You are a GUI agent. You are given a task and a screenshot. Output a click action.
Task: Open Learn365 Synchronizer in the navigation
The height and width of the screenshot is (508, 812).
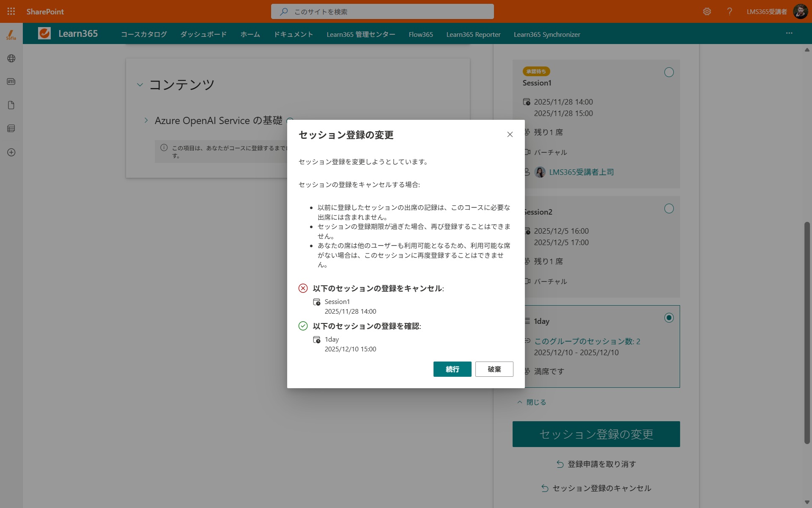click(x=547, y=34)
